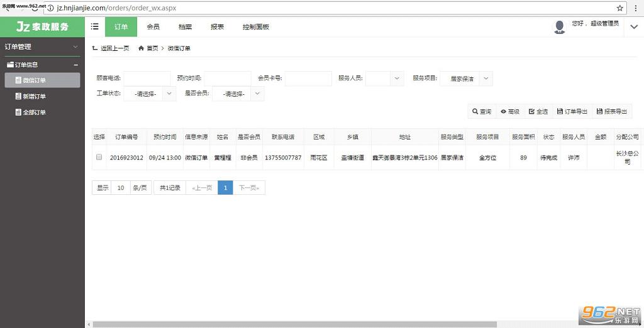
Task: Click 全选 select-all button
Action: click(x=538, y=111)
